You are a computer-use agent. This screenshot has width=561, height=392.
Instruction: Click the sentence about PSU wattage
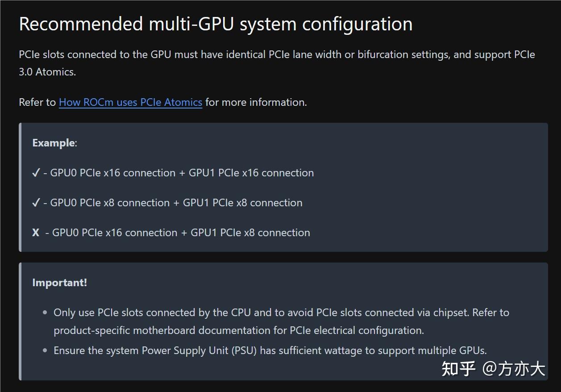270,350
